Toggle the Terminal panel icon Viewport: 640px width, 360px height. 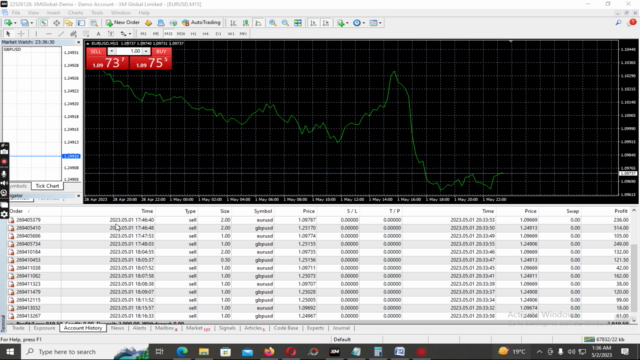tap(81, 23)
